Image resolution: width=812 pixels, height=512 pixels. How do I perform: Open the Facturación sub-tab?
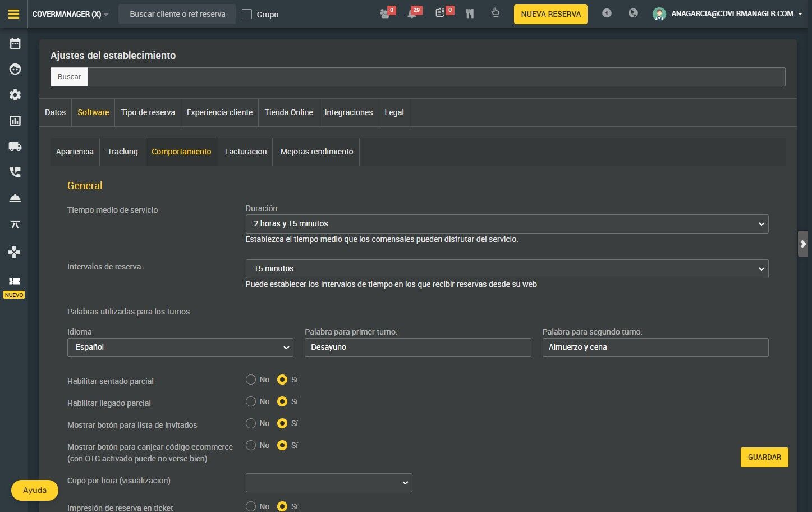246,152
